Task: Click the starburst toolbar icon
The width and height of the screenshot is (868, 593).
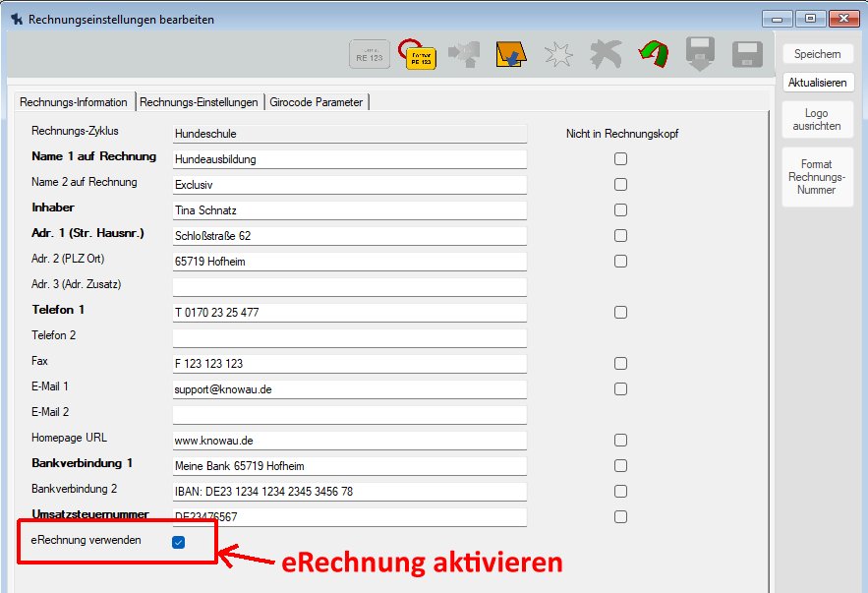Action: (x=558, y=55)
